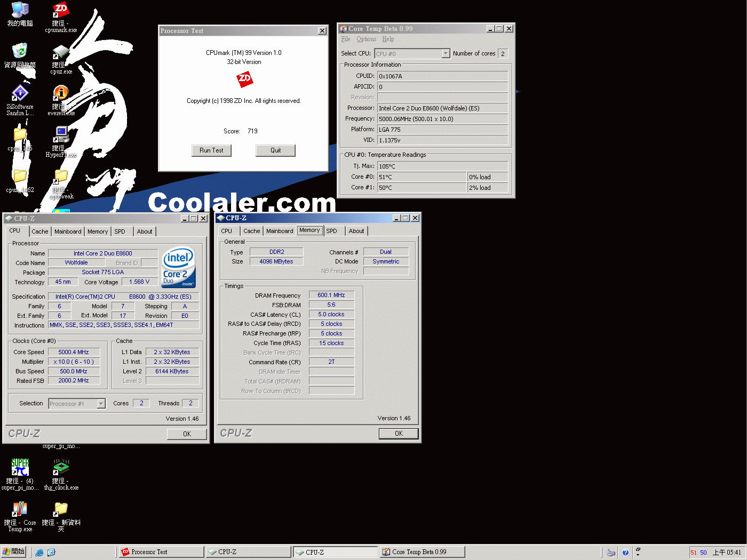The height and width of the screenshot is (560, 747).
Task: Open the File menu in Core Temp
Action: coord(346,39)
